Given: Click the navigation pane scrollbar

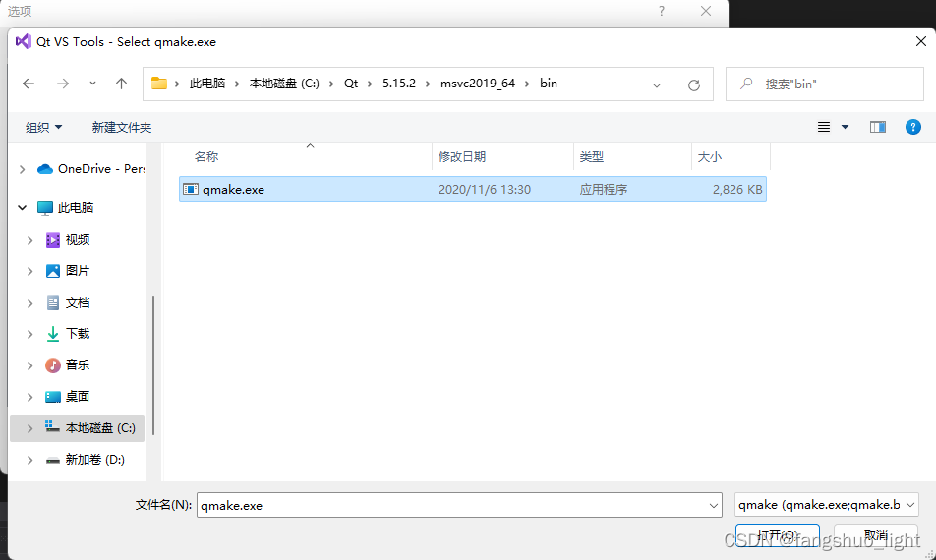Looking at the screenshot, I should pos(153,365).
